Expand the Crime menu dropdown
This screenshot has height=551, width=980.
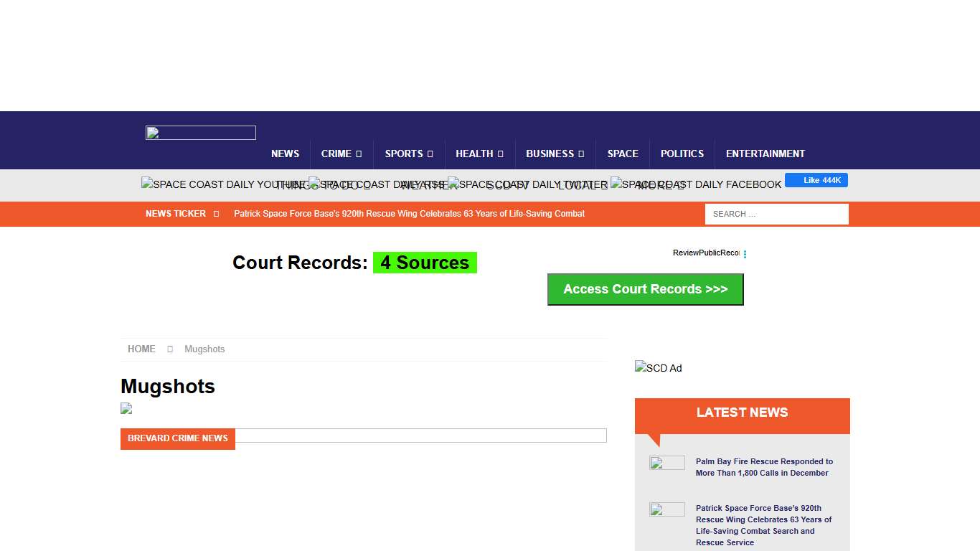341,154
